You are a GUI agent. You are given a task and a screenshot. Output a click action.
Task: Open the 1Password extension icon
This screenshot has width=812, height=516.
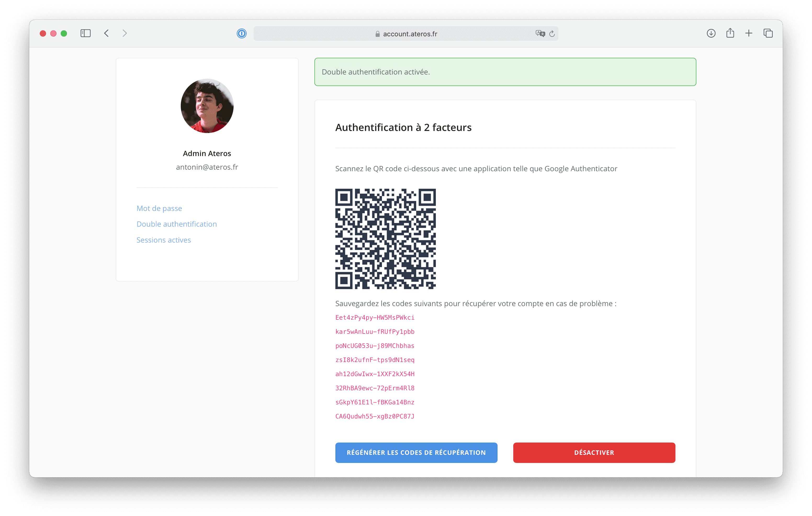point(241,34)
